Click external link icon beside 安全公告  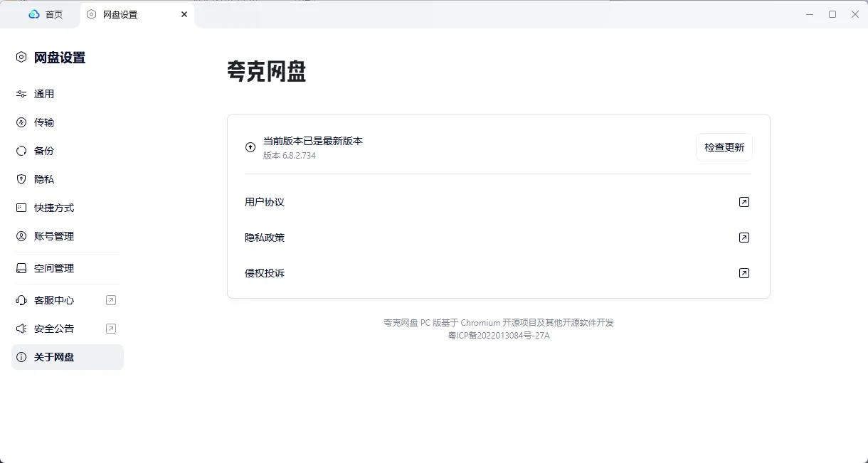pos(111,329)
